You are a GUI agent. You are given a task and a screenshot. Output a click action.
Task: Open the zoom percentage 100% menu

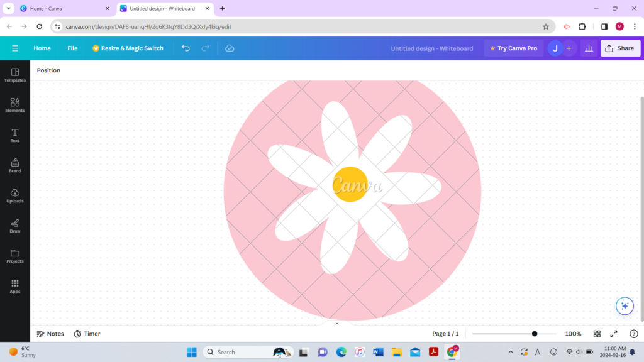pos(573,334)
